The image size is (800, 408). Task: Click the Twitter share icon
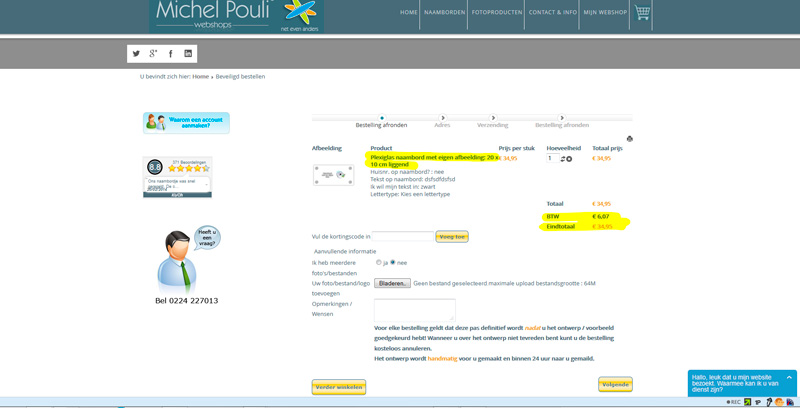tap(136, 54)
